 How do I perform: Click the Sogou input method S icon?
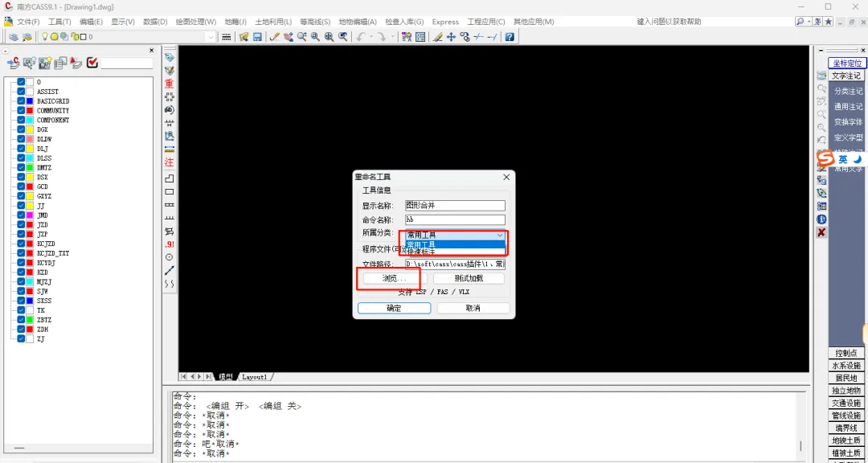coord(825,159)
